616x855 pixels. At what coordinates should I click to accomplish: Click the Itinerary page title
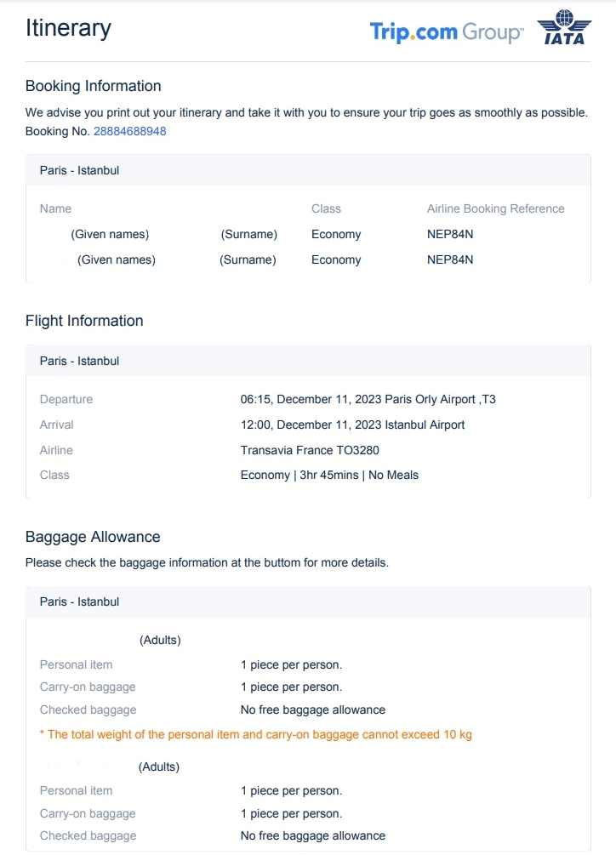click(68, 28)
